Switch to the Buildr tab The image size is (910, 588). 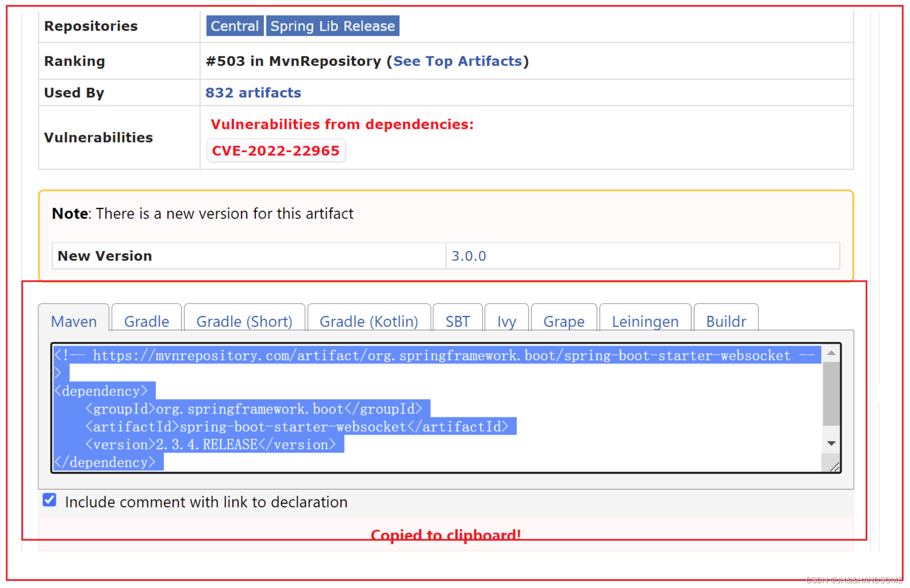(726, 321)
